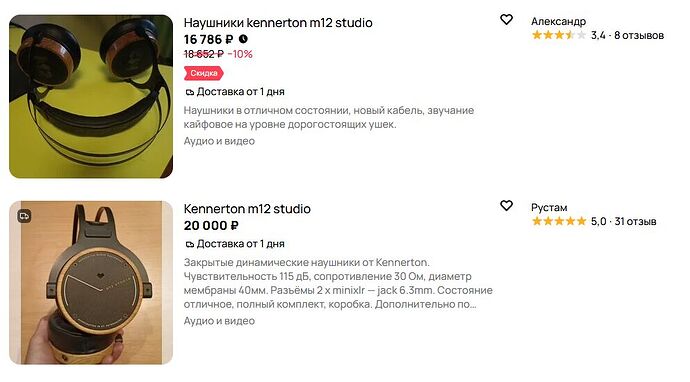Viewport: 690px width, 382px height.
Task: Click delivery truck icon in first listing
Action: [x=190, y=92]
